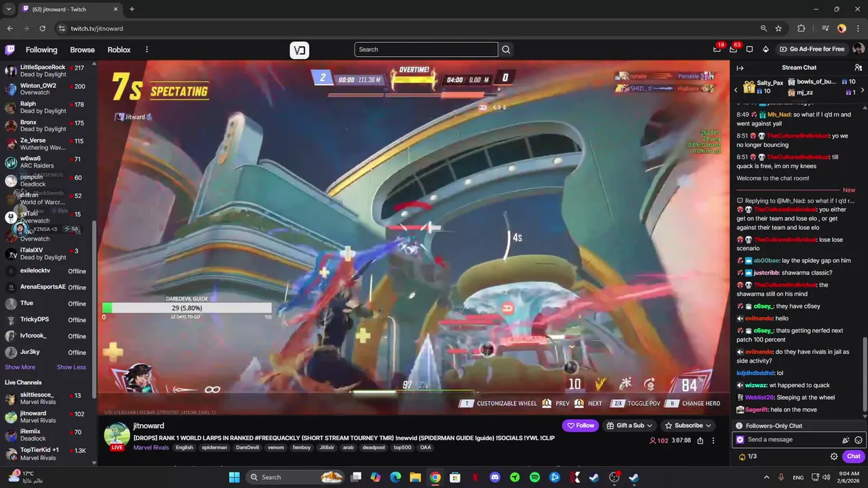Show hidden system tray icons chevron
868x488 pixels.
point(766,477)
